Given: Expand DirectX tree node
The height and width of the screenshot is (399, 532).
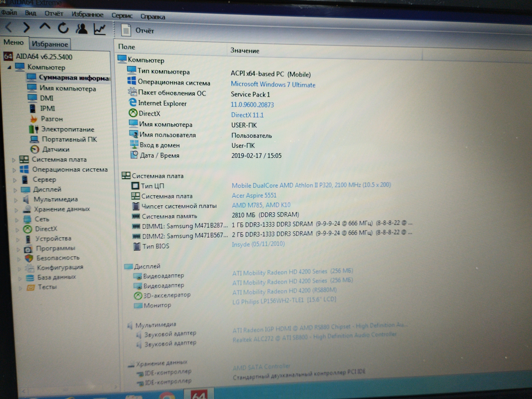Looking at the screenshot, I should tap(18, 229).
